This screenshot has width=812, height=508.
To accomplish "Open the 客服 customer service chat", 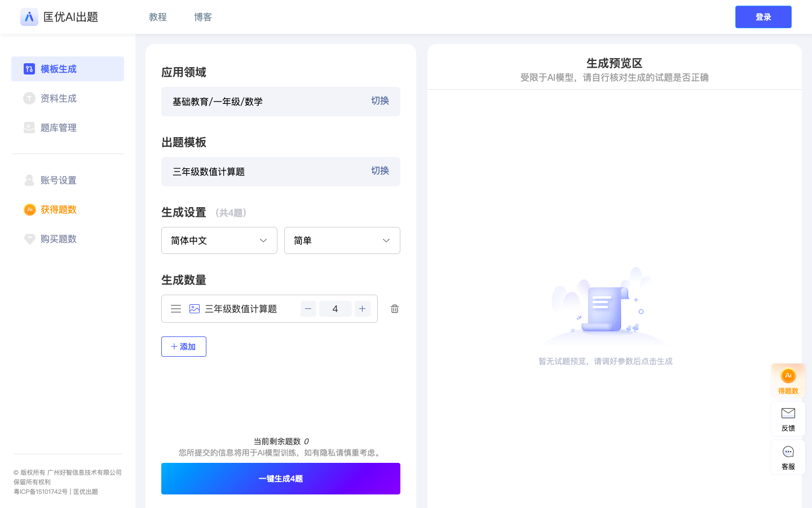I will coord(788,457).
